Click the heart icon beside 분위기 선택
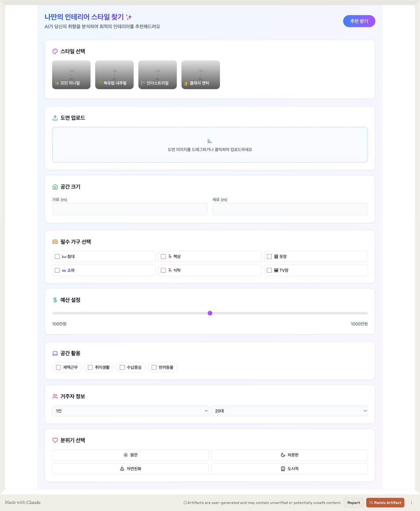This screenshot has height=511, width=420. coord(55,440)
